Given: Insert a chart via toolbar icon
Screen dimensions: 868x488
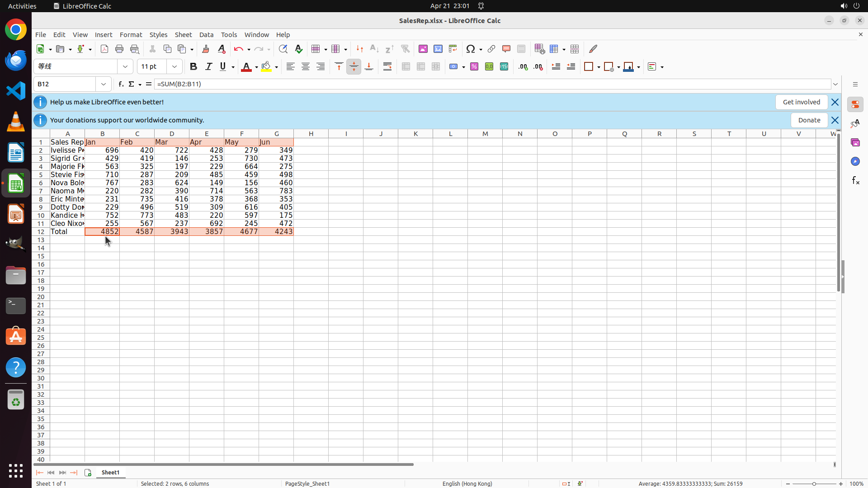Looking at the screenshot, I should 438,49.
